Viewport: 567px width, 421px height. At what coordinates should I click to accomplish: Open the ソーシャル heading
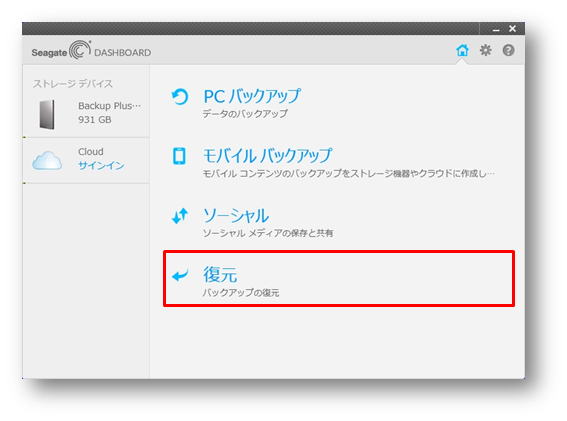pyautogui.click(x=236, y=216)
